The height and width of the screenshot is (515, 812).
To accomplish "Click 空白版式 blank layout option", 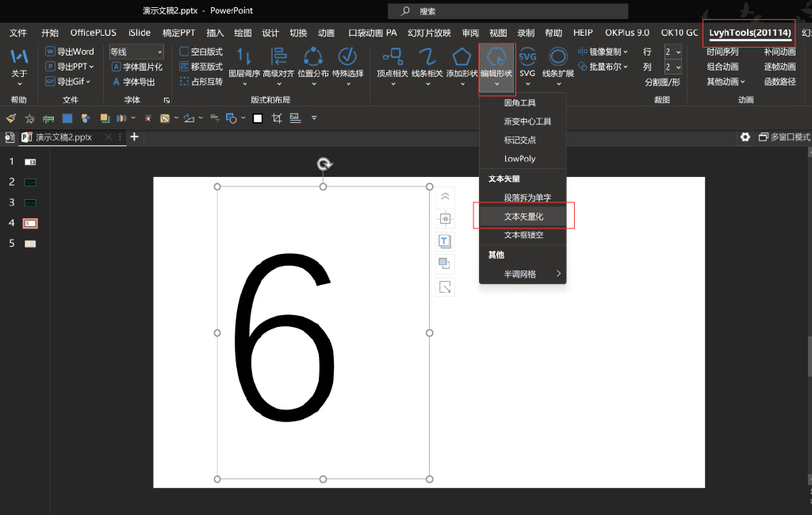I will pyautogui.click(x=201, y=52).
